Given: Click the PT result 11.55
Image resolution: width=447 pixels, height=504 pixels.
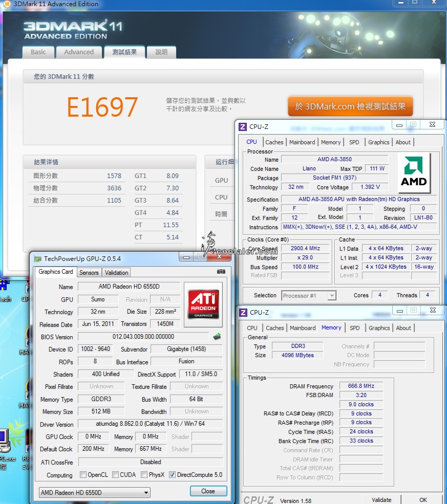Looking at the screenshot, I should (171, 225).
